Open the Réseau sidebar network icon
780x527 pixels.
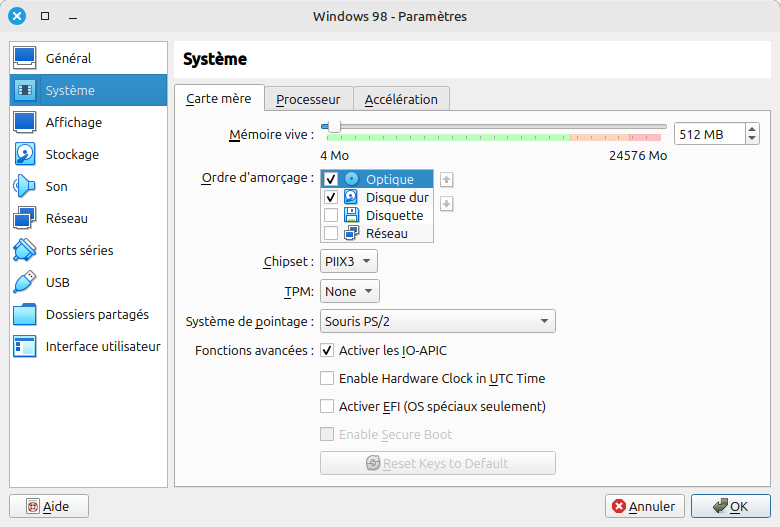(24, 218)
